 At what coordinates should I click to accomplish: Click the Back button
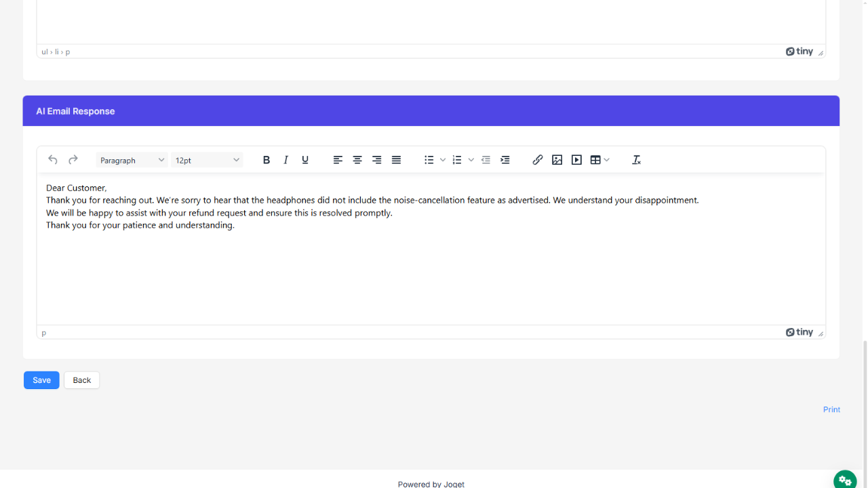tap(82, 380)
